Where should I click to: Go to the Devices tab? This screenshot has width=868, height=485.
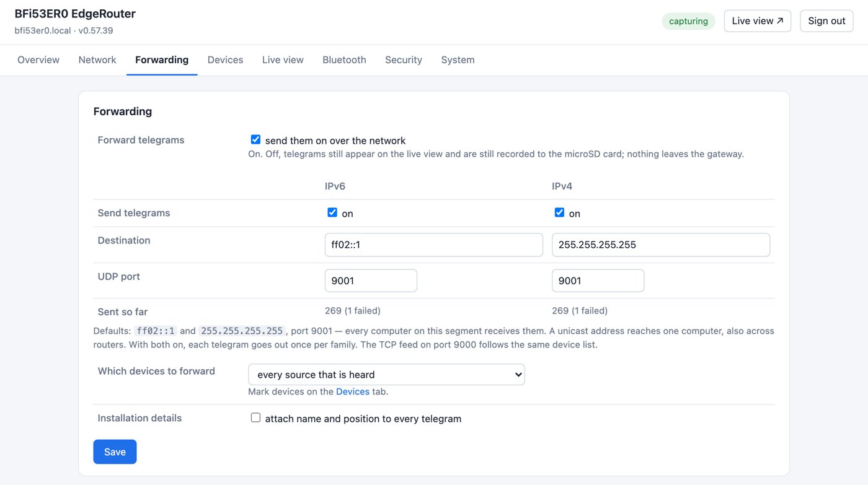pyautogui.click(x=225, y=60)
